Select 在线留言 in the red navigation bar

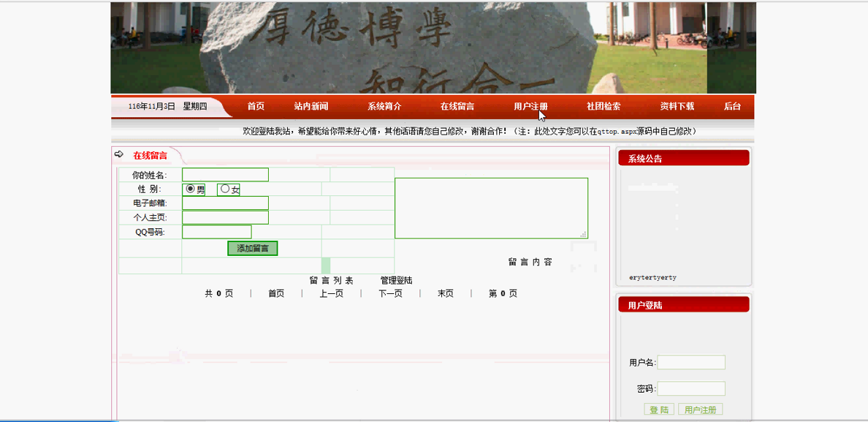[x=457, y=106]
